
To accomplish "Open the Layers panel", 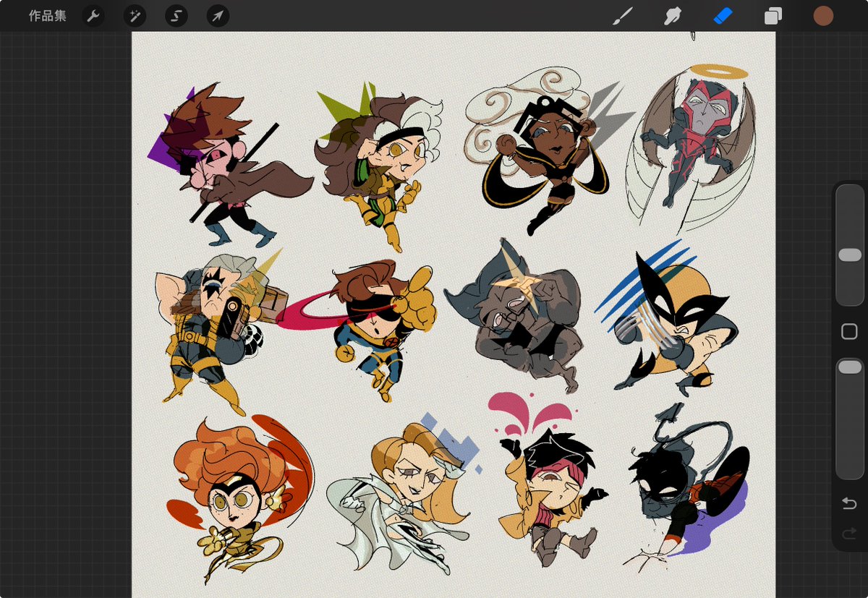I will [773, 16].
